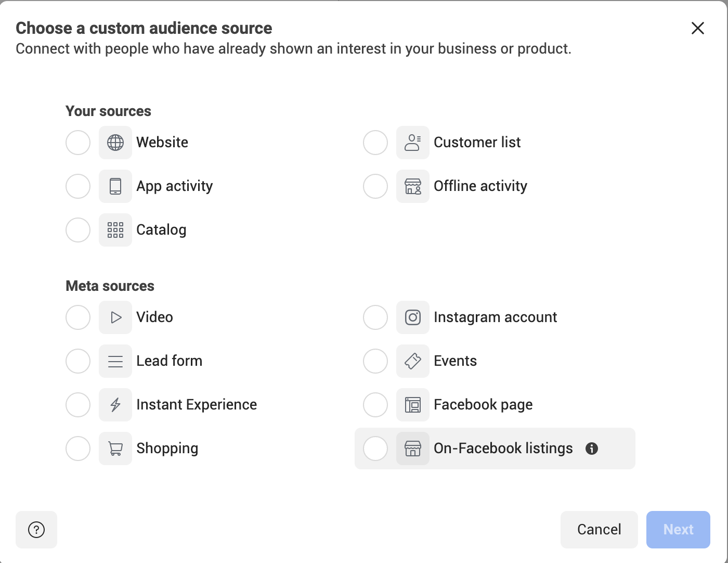This screenshot has height=563, width=728.
Task: Click the globe icon beside Website
Action: 115,143
